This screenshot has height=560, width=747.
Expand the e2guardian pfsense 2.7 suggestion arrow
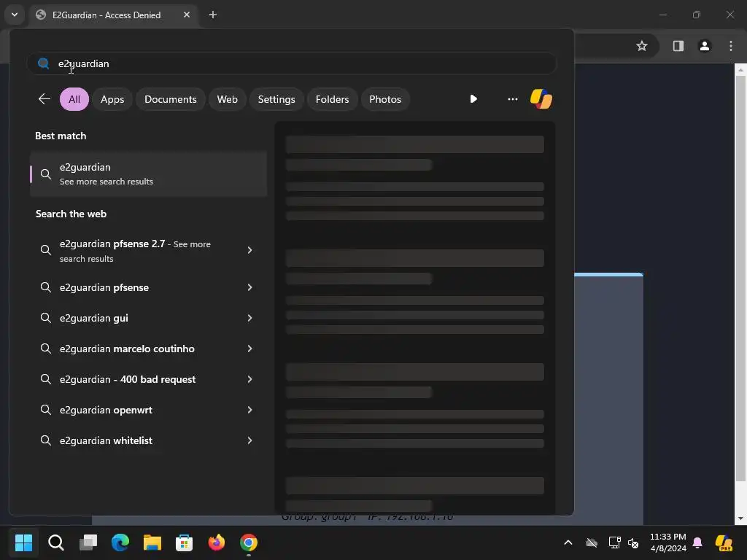pos(249,250)
